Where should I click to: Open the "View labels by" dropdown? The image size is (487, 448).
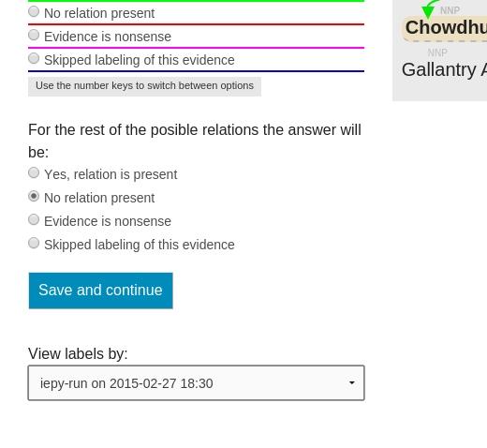point(196,382)
